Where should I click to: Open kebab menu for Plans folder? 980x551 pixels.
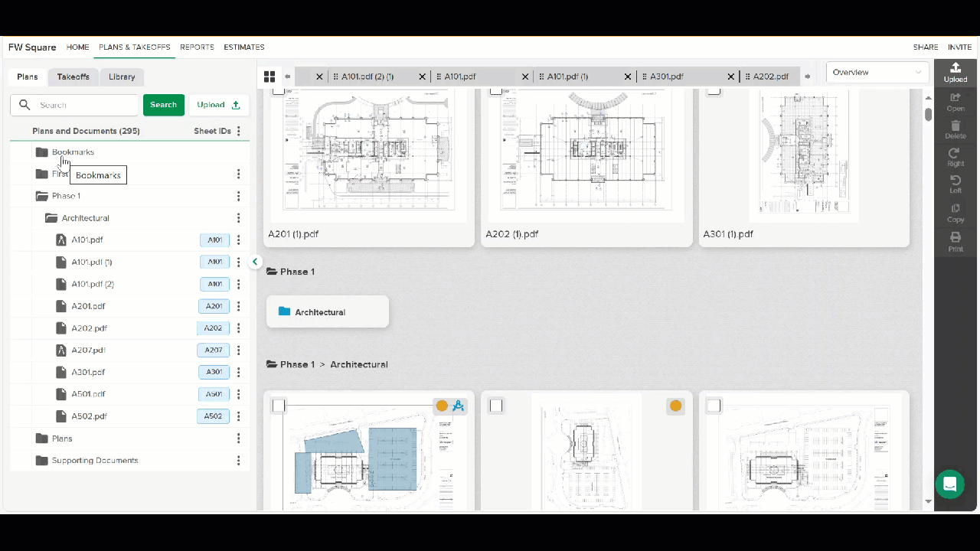(239, 439)
